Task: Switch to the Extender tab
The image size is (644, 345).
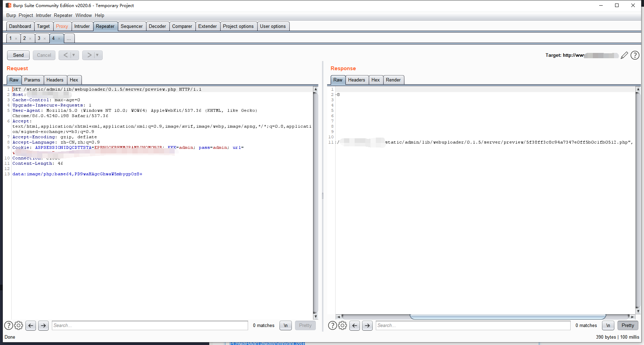Action: coord(207,26)
